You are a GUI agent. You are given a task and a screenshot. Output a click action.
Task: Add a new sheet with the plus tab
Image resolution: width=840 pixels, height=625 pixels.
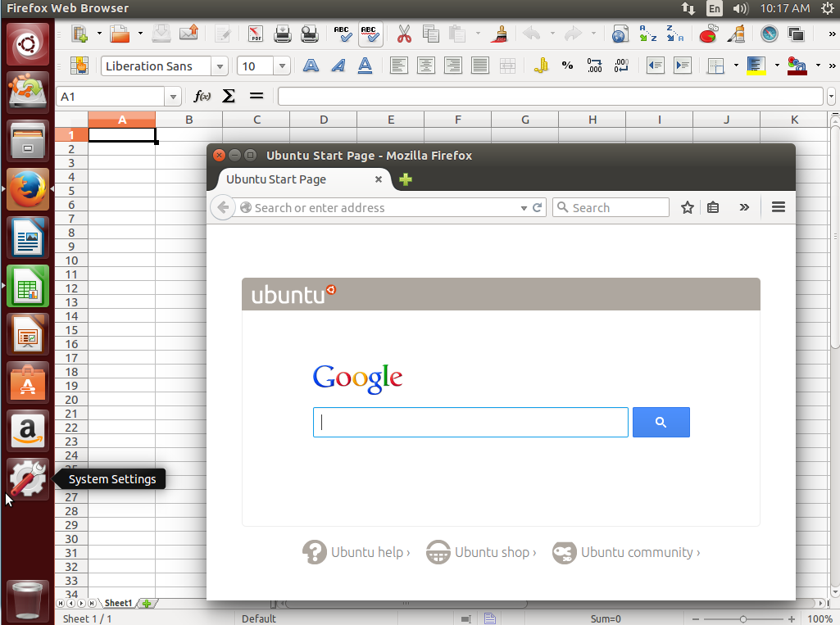click(147, 603)
